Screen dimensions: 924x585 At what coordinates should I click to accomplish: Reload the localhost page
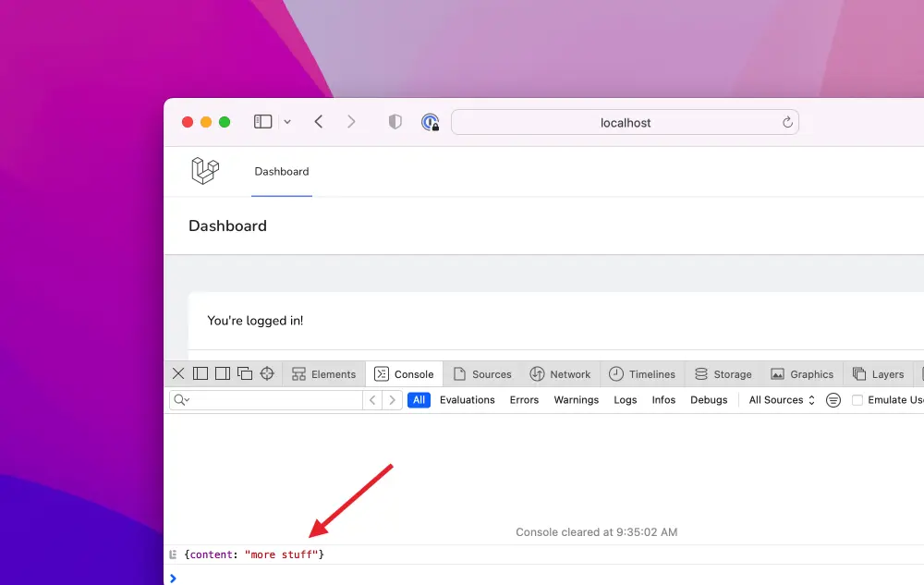point(787,122)
